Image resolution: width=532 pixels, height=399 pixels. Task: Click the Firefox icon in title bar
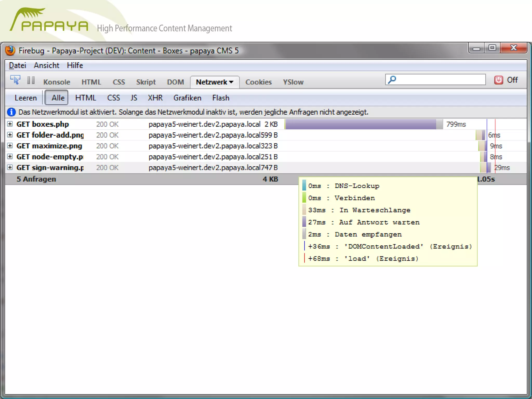10,50
